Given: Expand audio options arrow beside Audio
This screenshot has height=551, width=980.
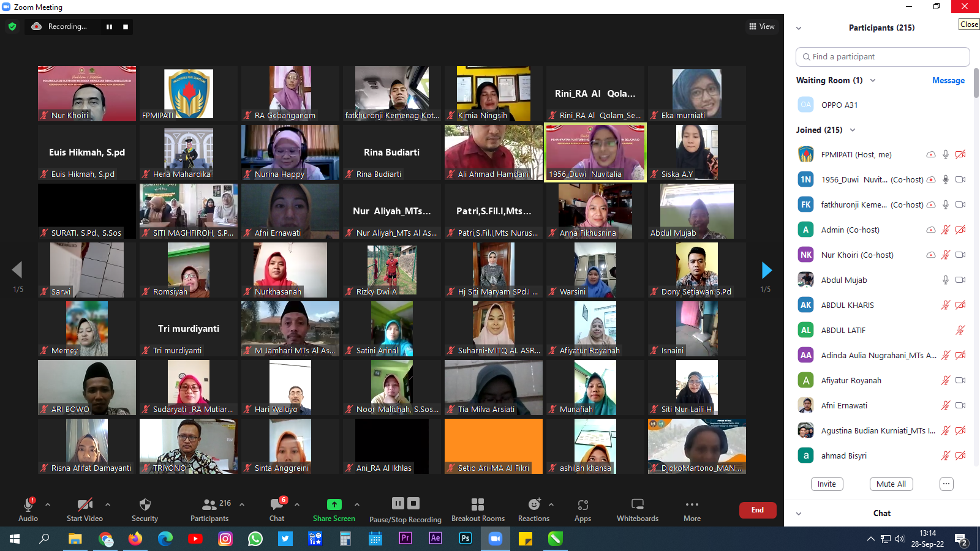Looking at the screenshot, I should pyautogui.click(x=48, y=505).
